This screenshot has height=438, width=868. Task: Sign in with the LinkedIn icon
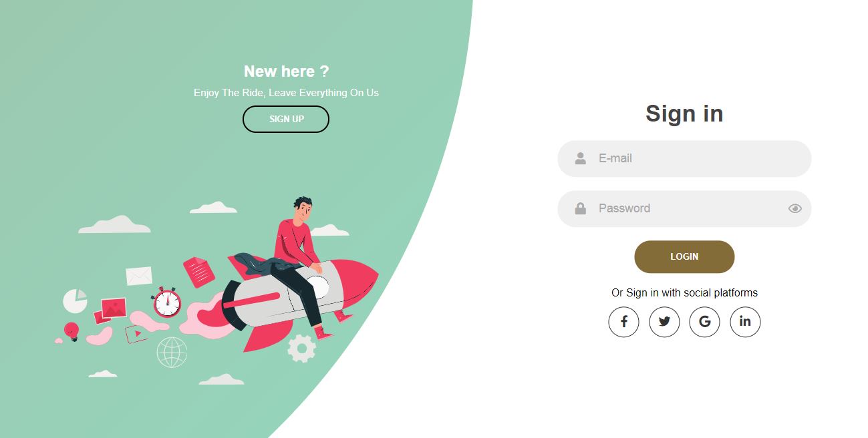745,322
